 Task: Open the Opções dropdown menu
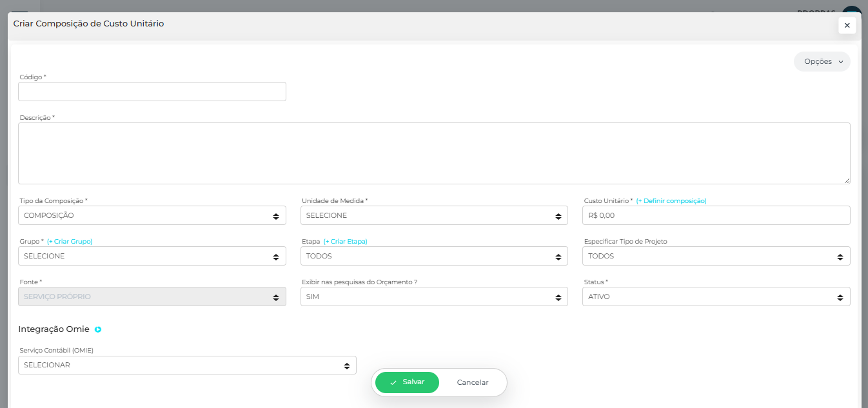point(822,61)
